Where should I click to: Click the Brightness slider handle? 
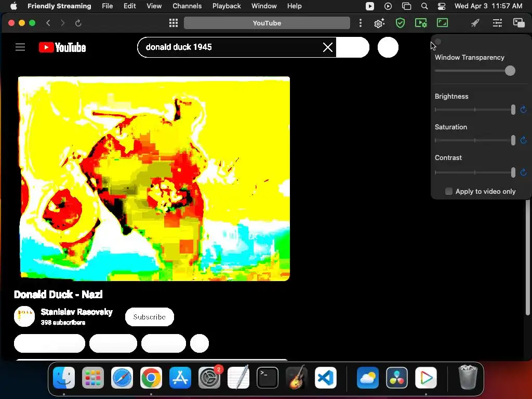point(513,110)
